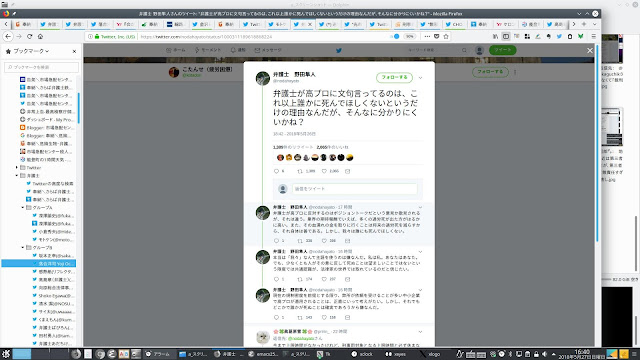The height and width of the screenshot is (360, 640).
Task: List all tabs with the tab dropdown arrow
Action: tap(594, 24)
